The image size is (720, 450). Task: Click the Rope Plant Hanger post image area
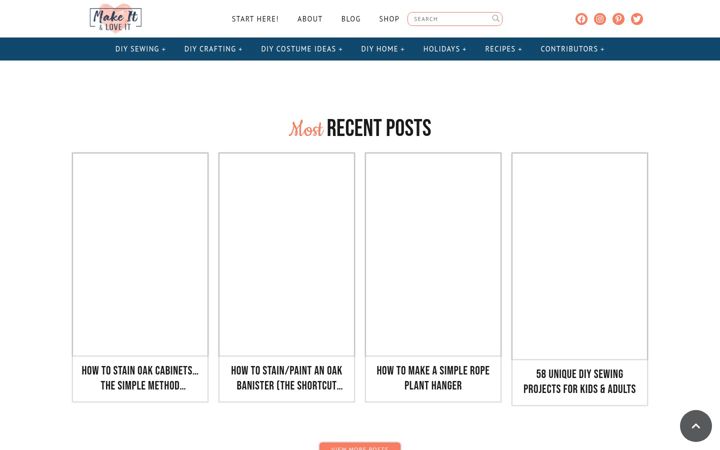tap(433, 254)
